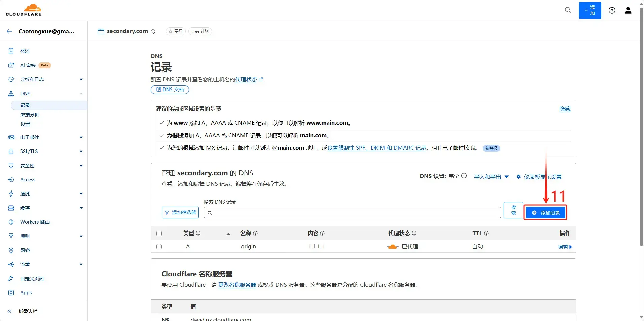Screen dimensions: 644x321
Task: Click the 隐藏 link
Action: [x=565, y=109]
